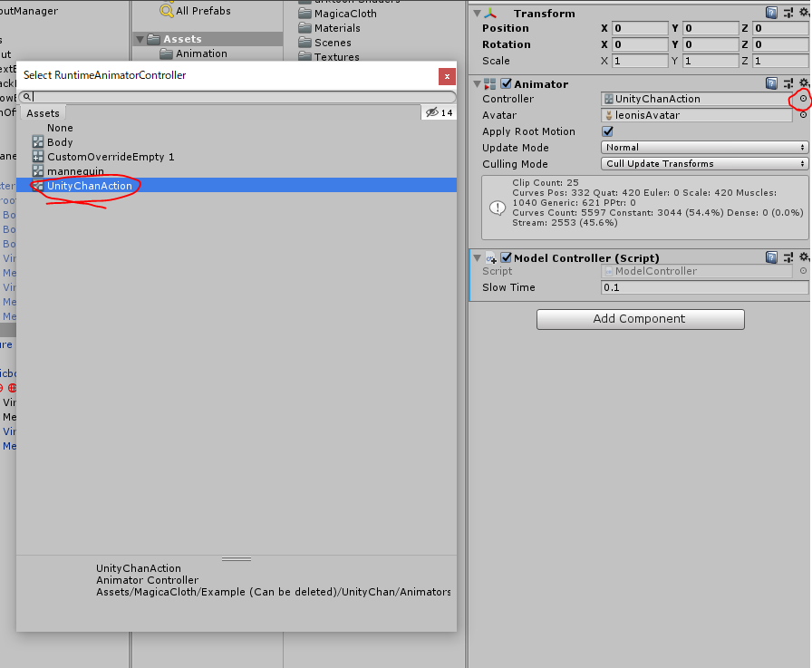Open Transform component help icon
The width and height of the screenshot is (812, 668).
tap(771, 13)
